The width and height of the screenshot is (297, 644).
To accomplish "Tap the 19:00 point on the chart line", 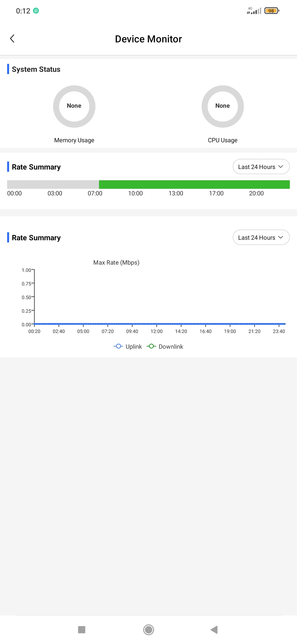I will [230, 324].
